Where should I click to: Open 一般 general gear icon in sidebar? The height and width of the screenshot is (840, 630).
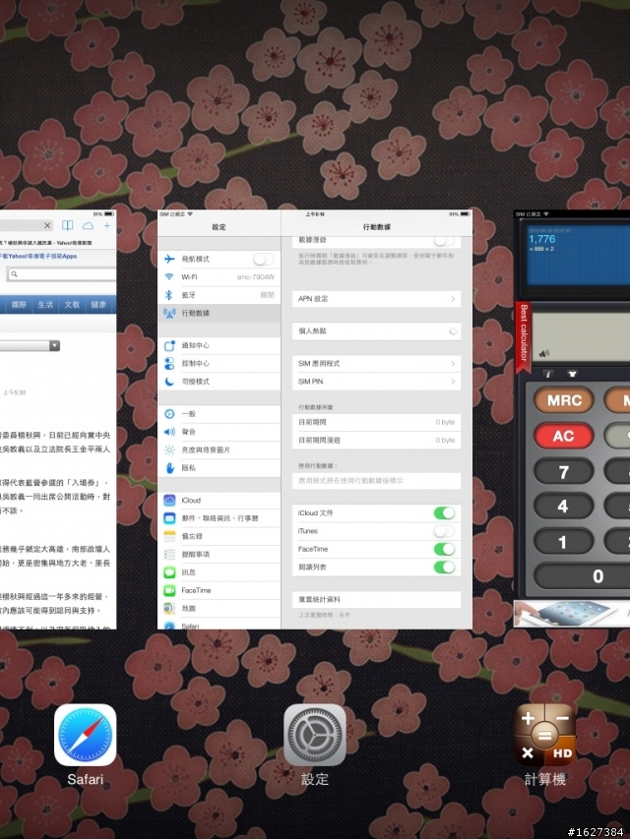pos(169,413)
